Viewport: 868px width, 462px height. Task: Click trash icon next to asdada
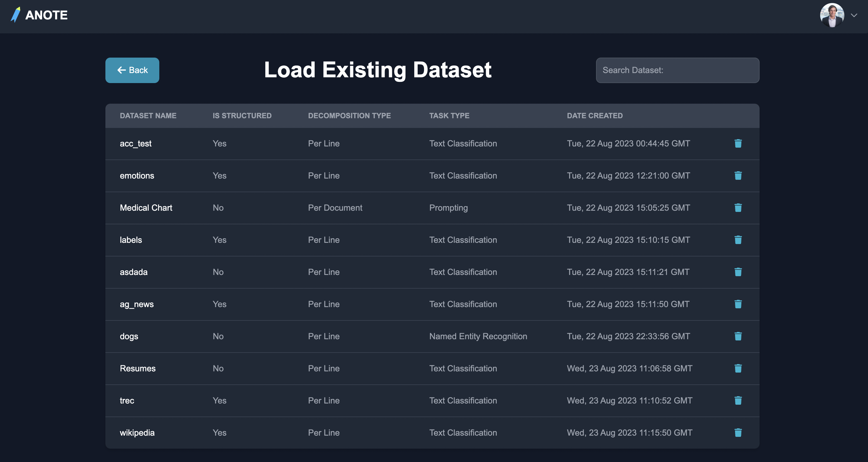(738, 272)
